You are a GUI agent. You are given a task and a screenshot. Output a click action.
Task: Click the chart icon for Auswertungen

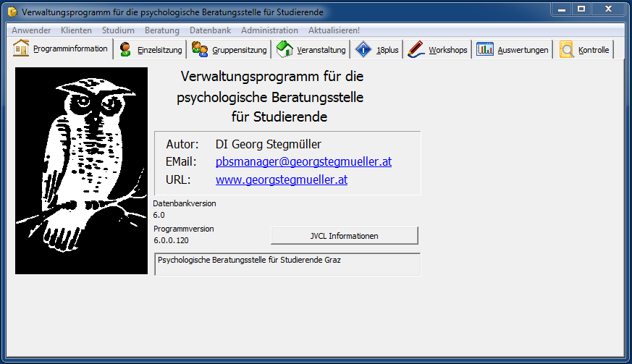(x=485, y=49)
